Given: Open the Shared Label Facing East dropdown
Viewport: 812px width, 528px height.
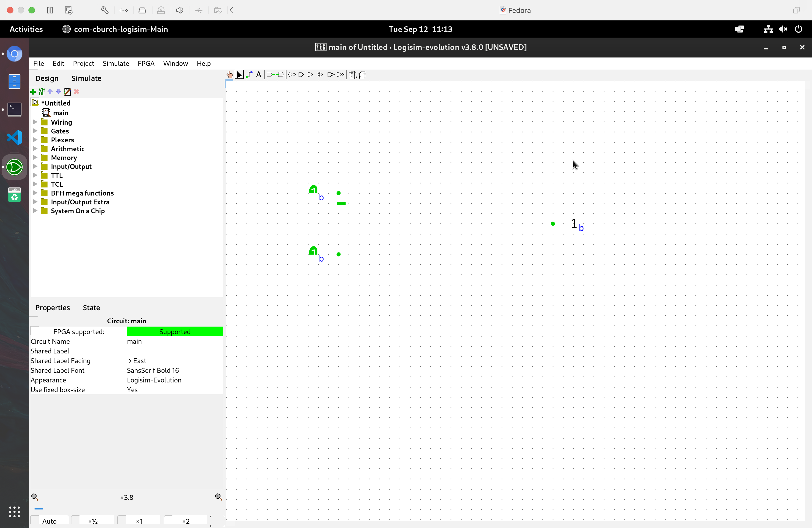Looking at the screenshot, I should click(174, 360).
